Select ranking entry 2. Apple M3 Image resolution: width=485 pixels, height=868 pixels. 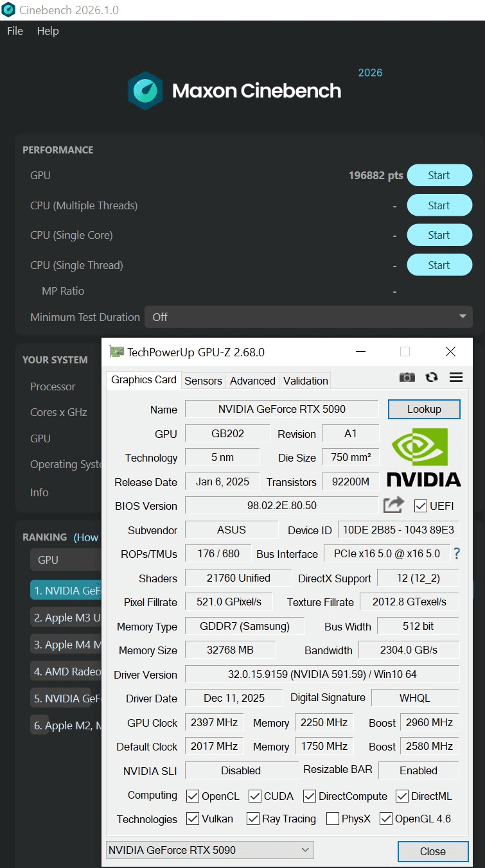coord(66,618)
